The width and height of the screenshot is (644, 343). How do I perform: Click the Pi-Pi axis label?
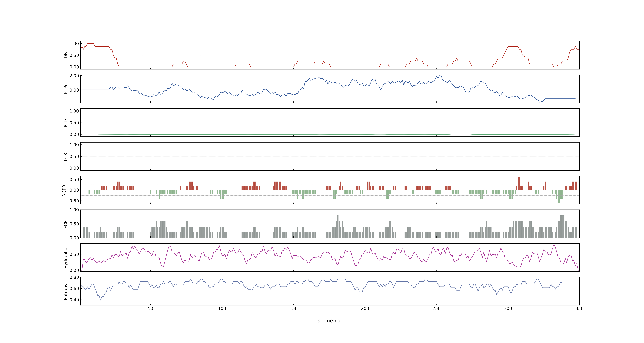66,89
